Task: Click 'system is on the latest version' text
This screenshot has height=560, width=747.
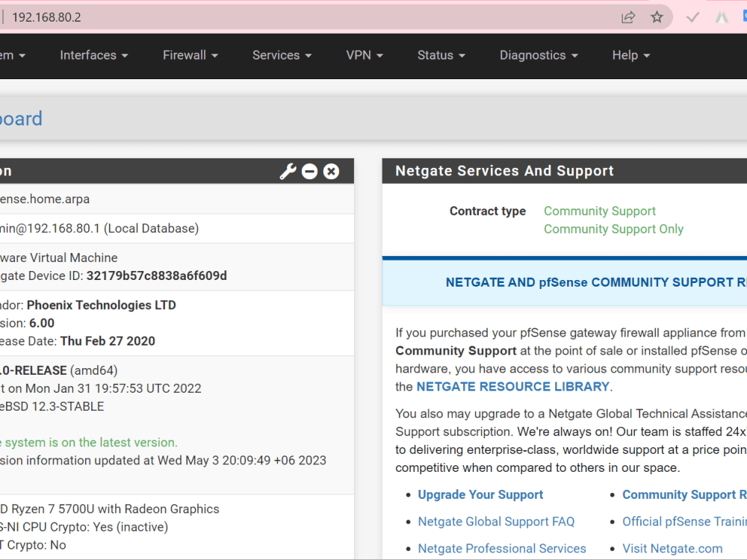Action: (89, 442)
